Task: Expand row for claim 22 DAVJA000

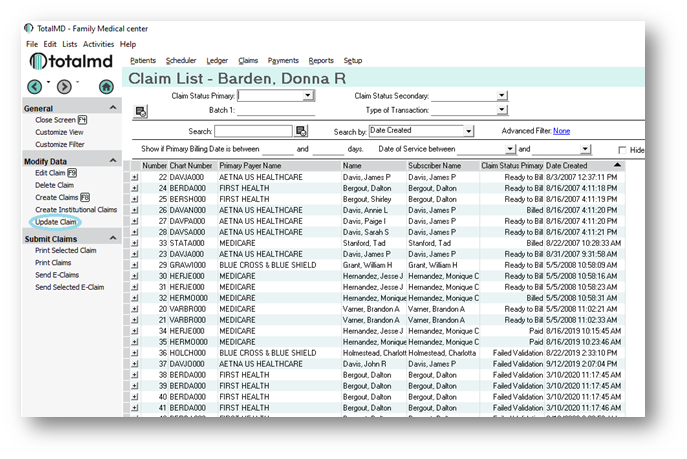Action: (x=135, y=176)
